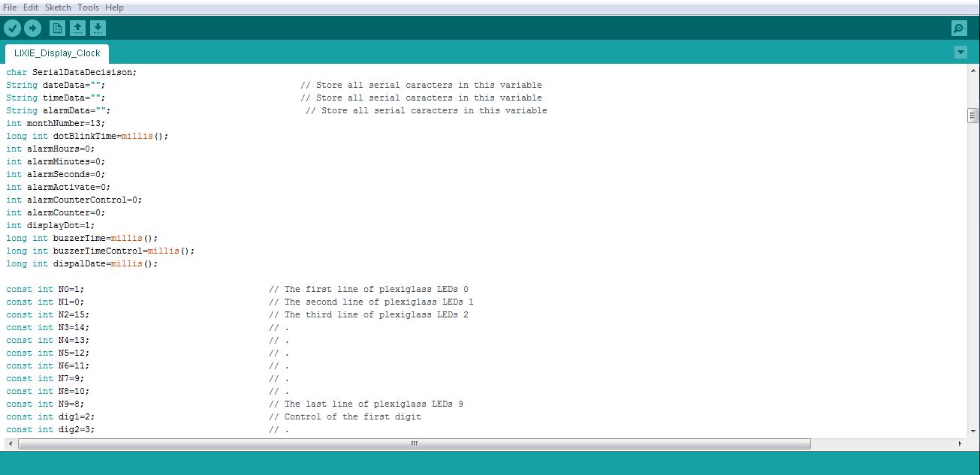Select the LIXIE_Display_Clock tab

point(57,53)
